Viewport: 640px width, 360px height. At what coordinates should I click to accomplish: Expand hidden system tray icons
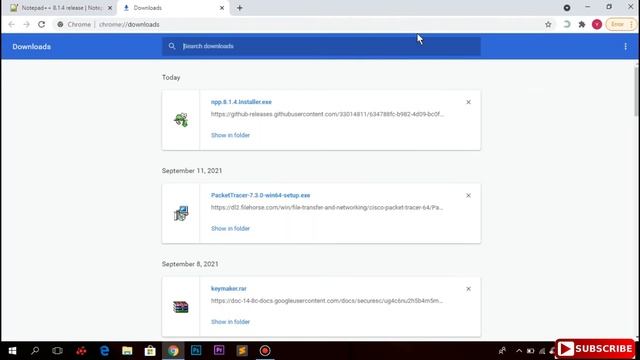[519, 351]
